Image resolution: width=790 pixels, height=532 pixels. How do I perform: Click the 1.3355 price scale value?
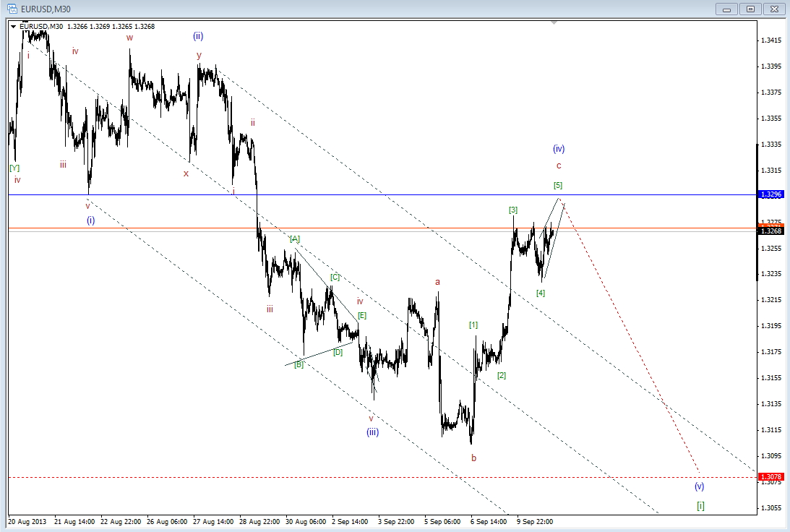point(771,119)
